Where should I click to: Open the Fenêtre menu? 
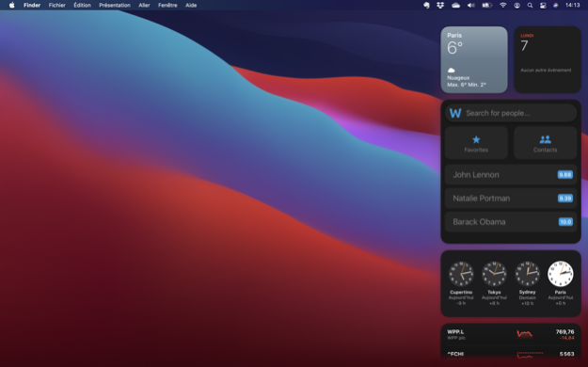(167, 6)
